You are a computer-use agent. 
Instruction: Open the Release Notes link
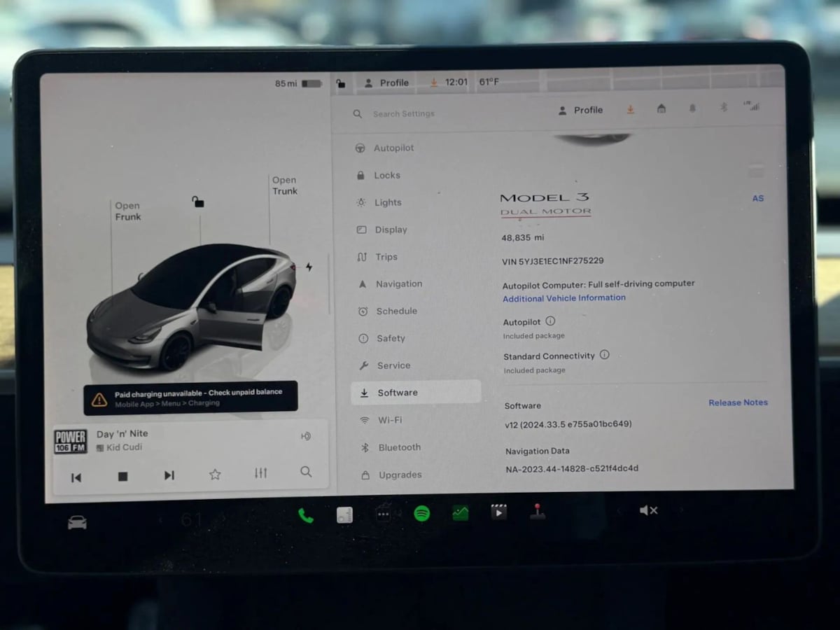tap(738, 402)
